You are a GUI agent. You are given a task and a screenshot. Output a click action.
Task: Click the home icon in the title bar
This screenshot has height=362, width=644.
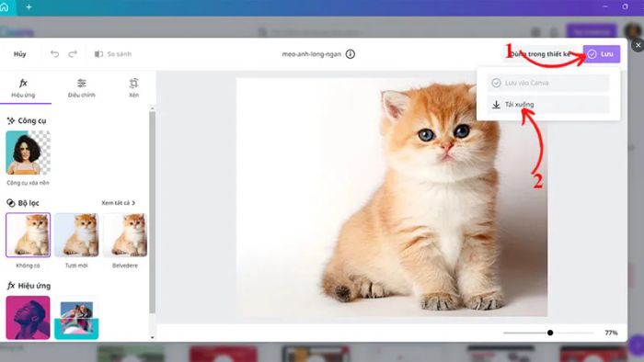pos(5,7)
